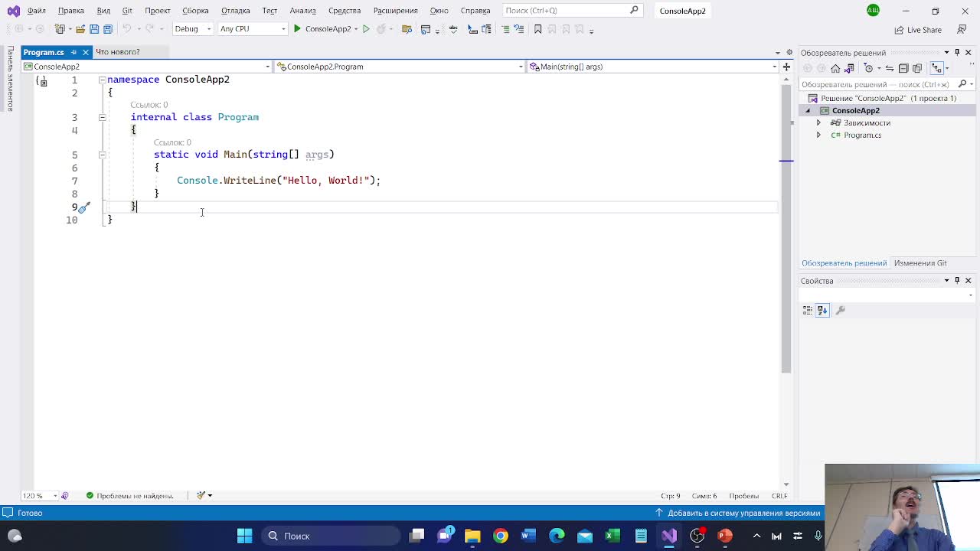The image size is (980, 551).
Task: Expand the Зависимости tree node
Action: (x=818, y=123)
